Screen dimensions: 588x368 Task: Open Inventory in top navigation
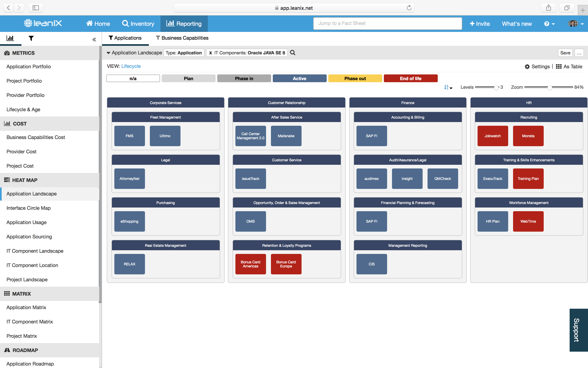pyautogui.click(x=138, y=24)
